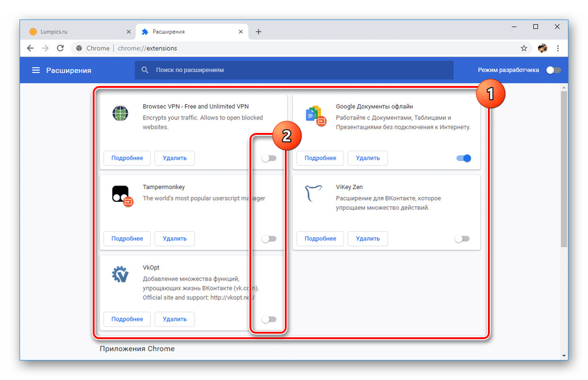
Task: Click the VkOpt extension logo
Action: 121,274
